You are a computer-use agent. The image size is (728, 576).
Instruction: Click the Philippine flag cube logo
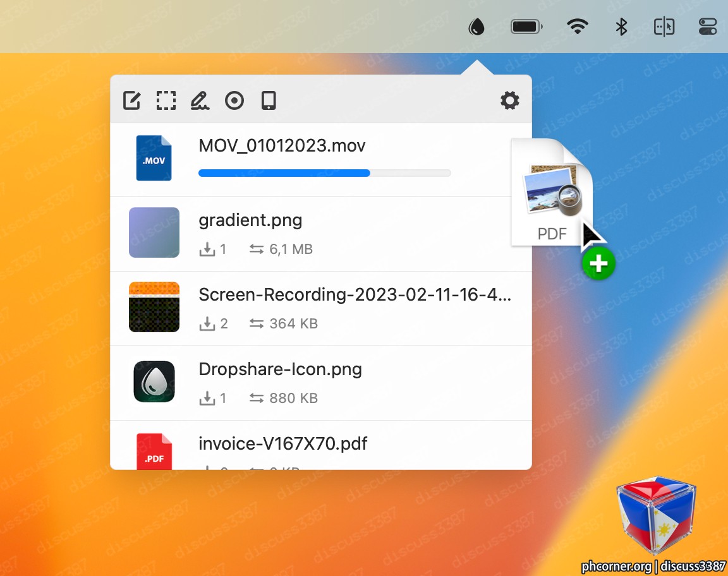pyautogui.click(x=657, y=515)
